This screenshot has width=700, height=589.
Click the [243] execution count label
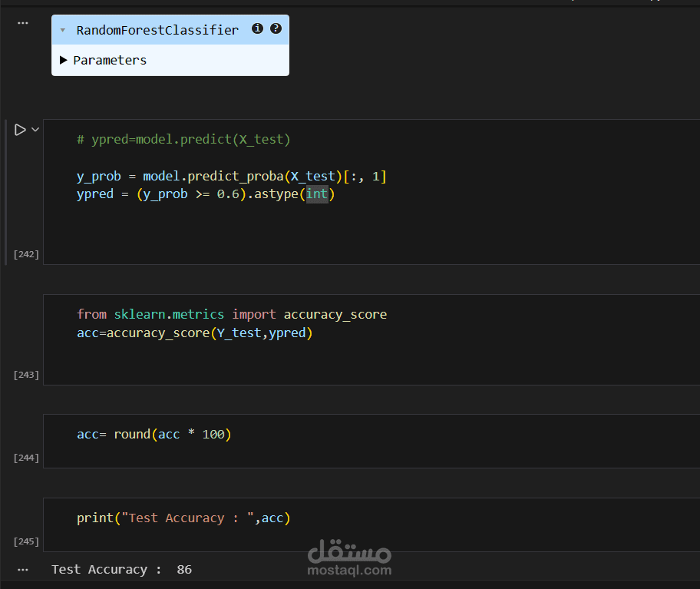(26, 375)
